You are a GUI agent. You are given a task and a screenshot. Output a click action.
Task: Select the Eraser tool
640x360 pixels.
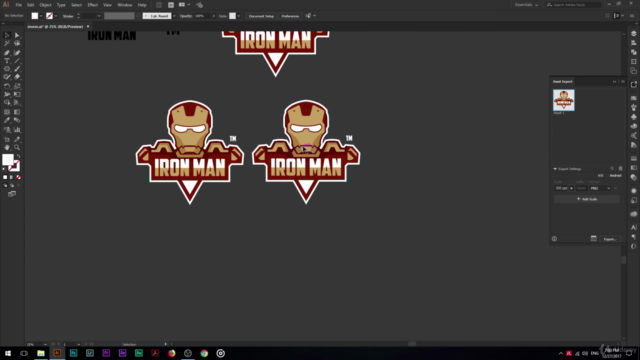point(17,77)
